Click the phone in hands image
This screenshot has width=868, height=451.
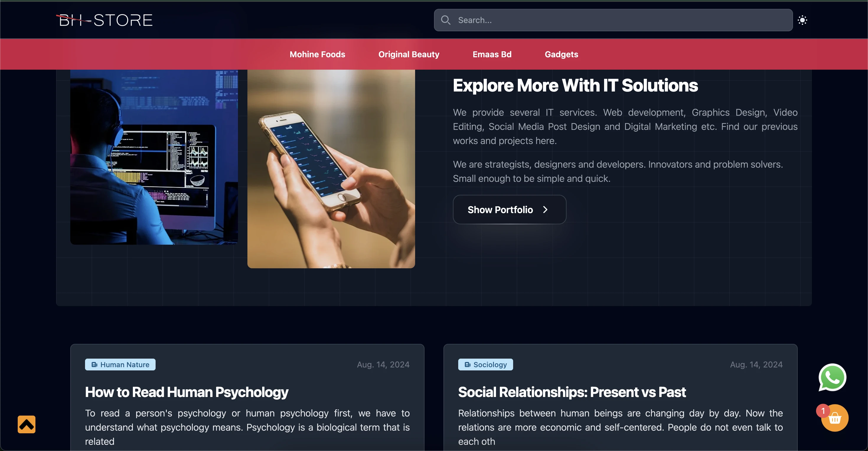coord(331,169)
